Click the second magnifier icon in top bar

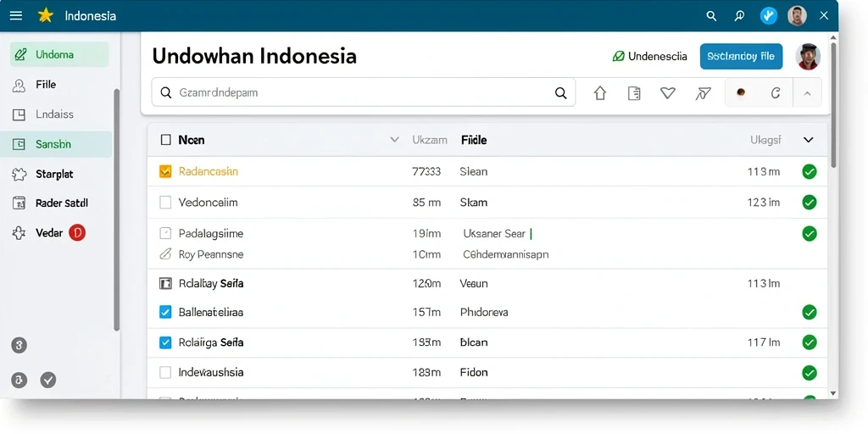[739, 16]
